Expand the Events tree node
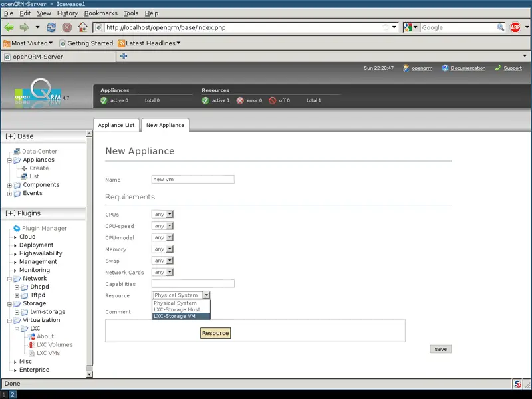Viewport: 532px width, 399px height. point(9,194)
